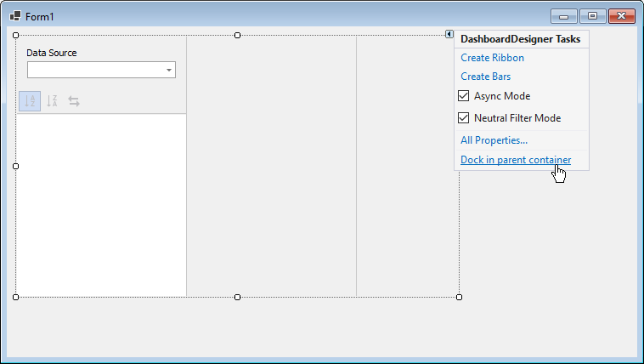Click the Data Source label

click(52, 53)
